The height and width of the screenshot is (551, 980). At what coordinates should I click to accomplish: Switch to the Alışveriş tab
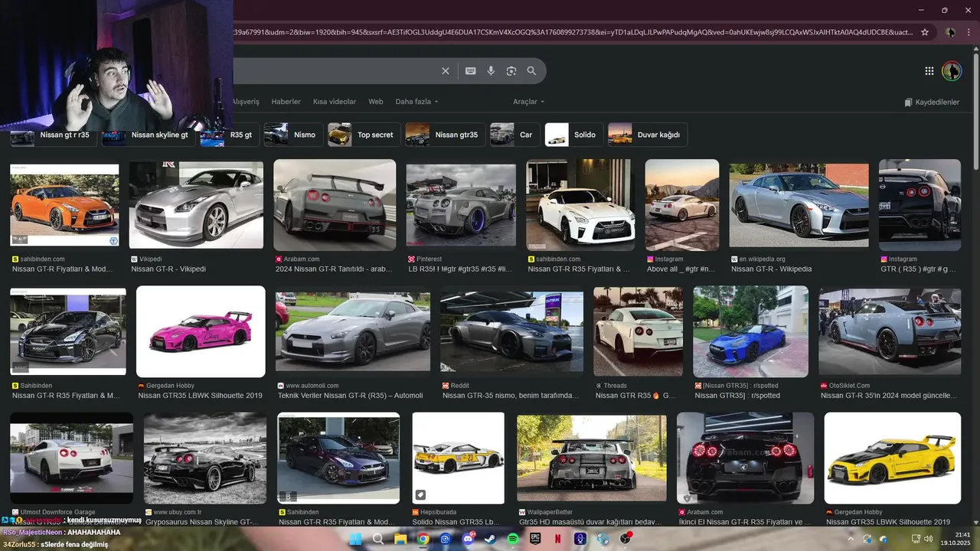(x=246, y=102)
